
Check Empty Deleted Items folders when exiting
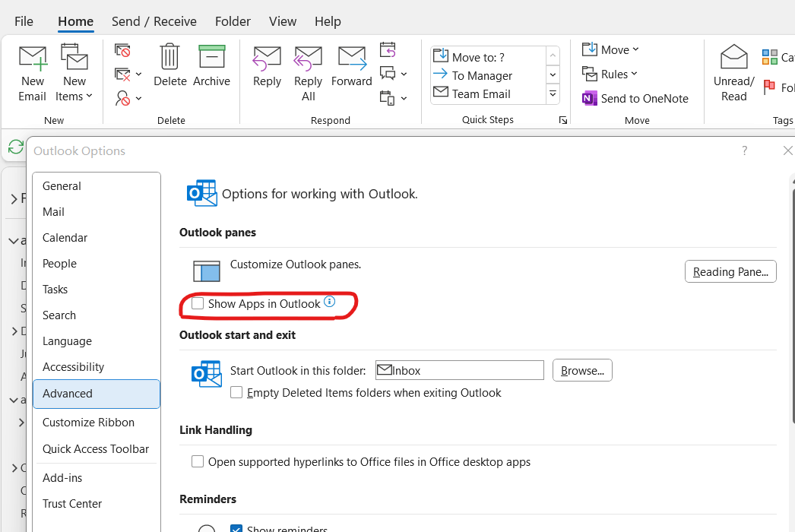(x=236, y=392)
